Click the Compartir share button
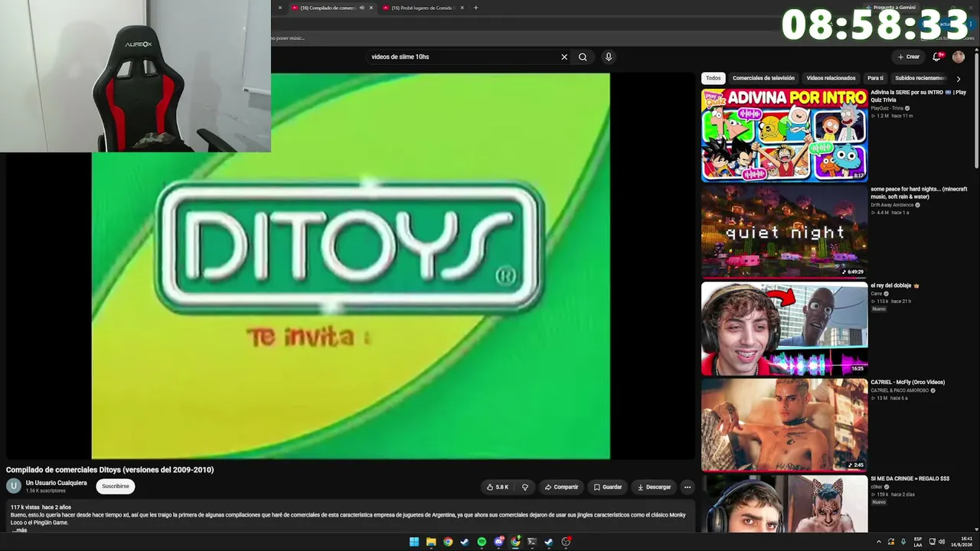Image resolution: width=980 pixels, height=551 pixels. [x=561, y=487]
